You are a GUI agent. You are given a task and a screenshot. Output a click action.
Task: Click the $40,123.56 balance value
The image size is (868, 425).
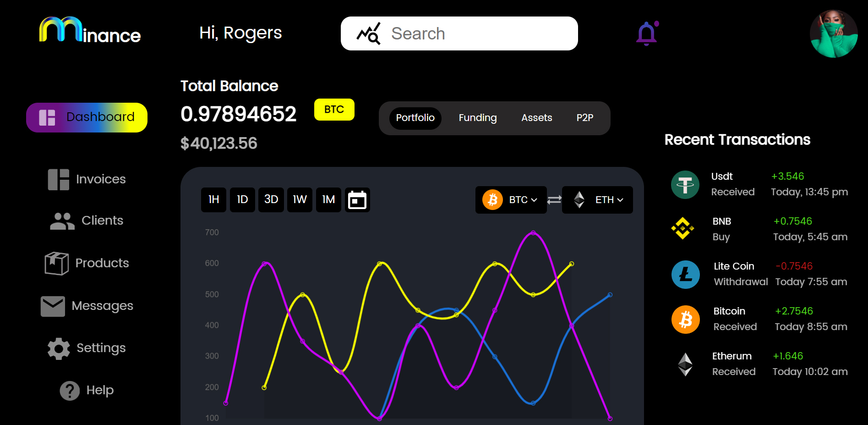[x=219, y=144]
